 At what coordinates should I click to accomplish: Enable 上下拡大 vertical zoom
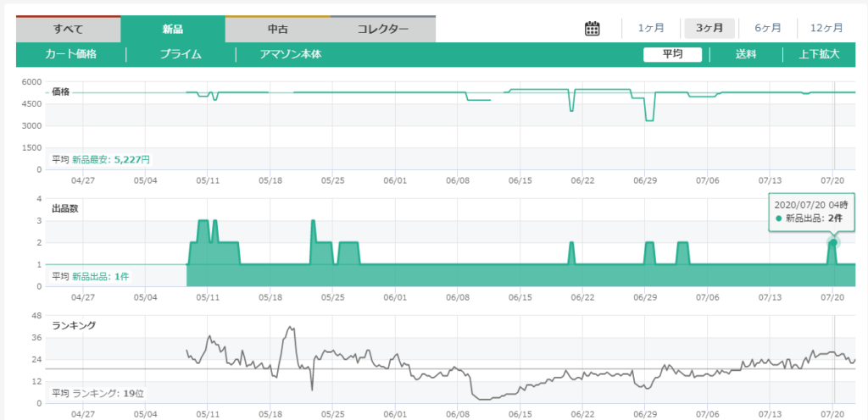click(819, 54)
